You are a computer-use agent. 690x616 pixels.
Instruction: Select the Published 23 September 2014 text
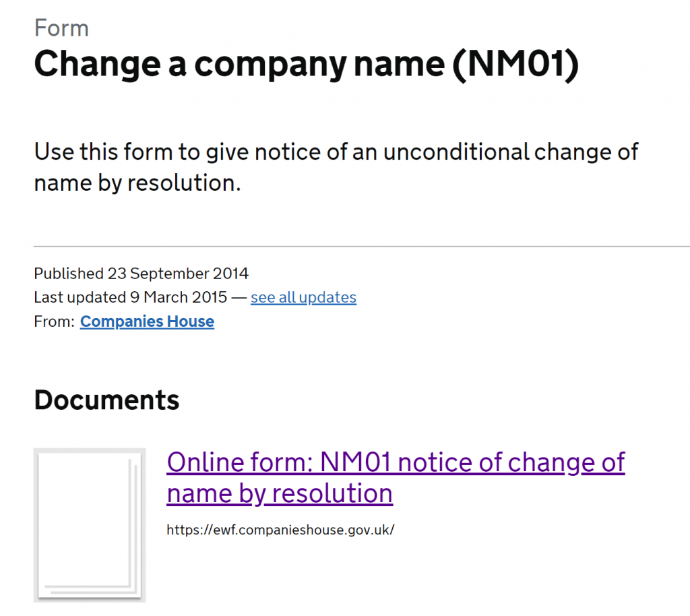point(141,274)
